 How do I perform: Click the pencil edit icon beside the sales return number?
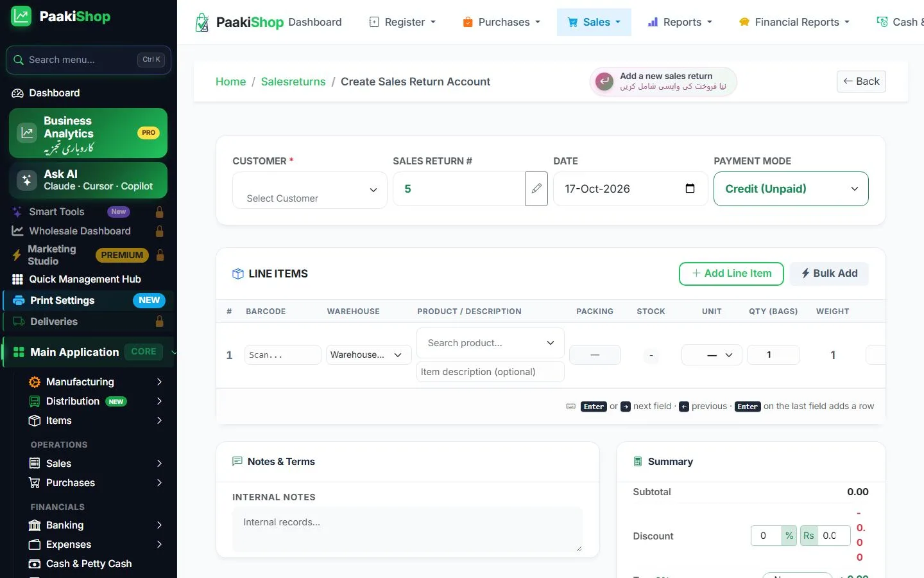click(536, 189)
